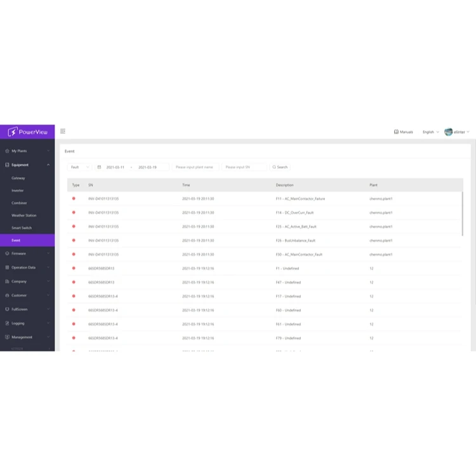This screenshot has height=476, width=476.
Task: Expand the Firmware menu chevron
Action: pos(48,253)
